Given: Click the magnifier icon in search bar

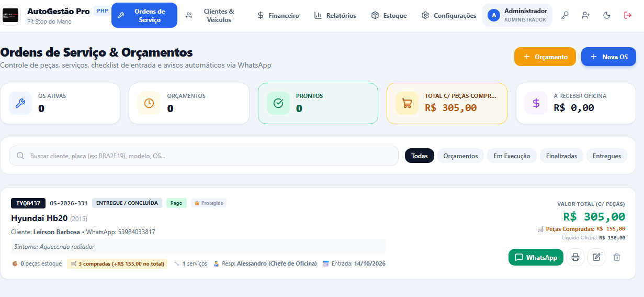Looking at the screenshot, I should (x=20, y=156).
